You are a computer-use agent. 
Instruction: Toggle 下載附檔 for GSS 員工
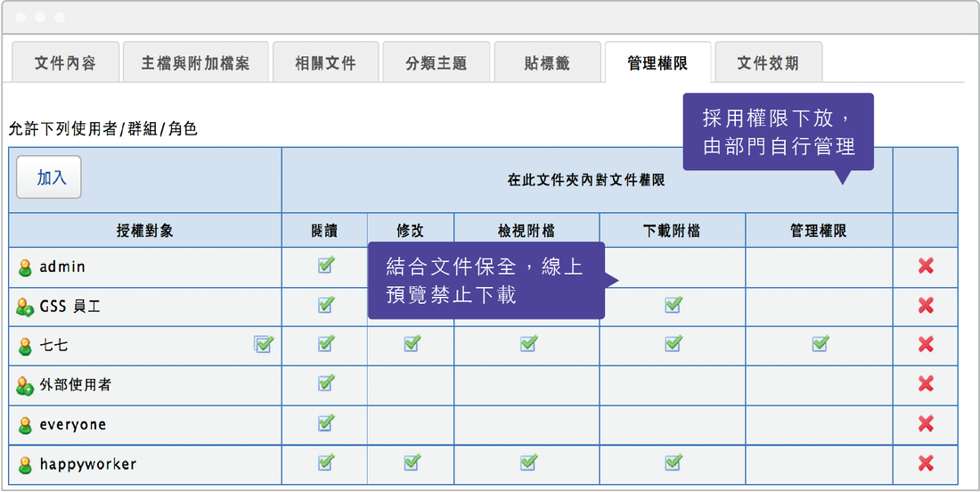click(x=674, y=305)
